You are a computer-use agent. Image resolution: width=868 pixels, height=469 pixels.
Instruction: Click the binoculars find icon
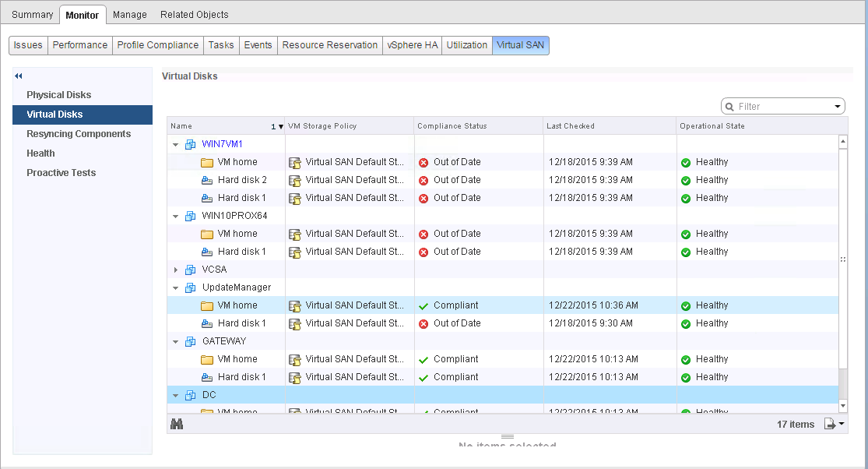click(x=177, y=424)
